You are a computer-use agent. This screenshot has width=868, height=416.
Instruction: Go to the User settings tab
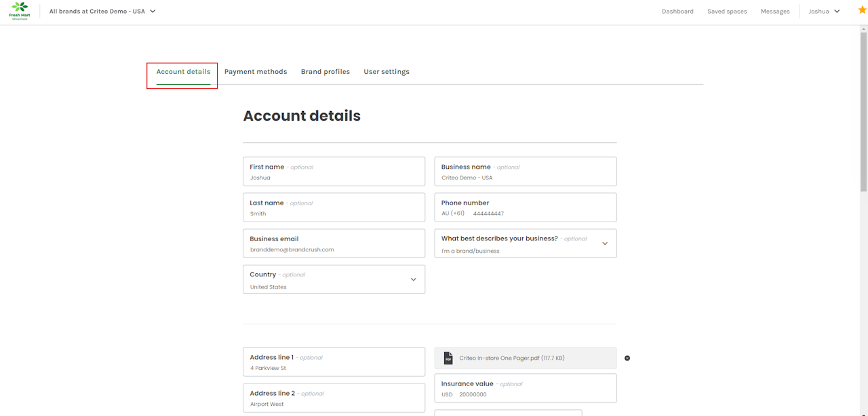(387, 72)
